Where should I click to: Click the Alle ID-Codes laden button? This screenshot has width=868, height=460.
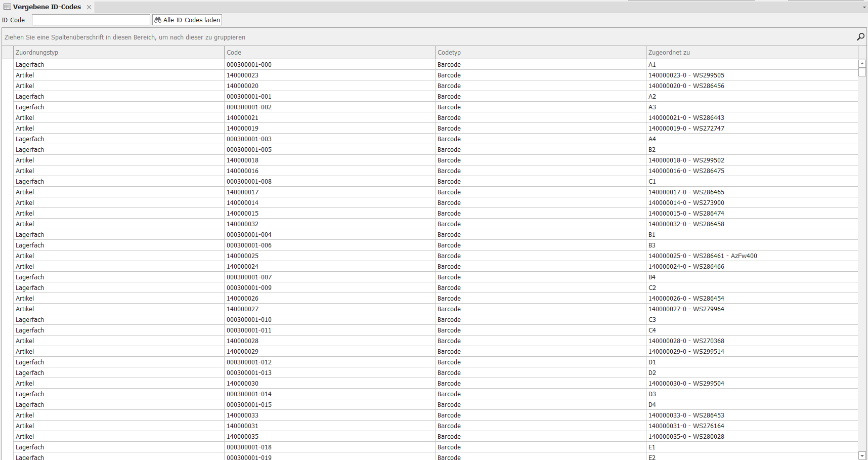[x=188, y=20]
